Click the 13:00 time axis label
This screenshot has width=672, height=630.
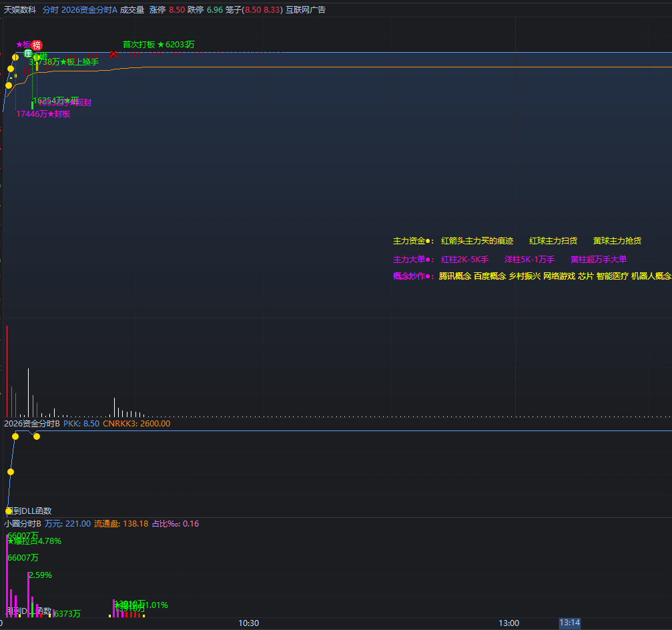click(509, 623)
